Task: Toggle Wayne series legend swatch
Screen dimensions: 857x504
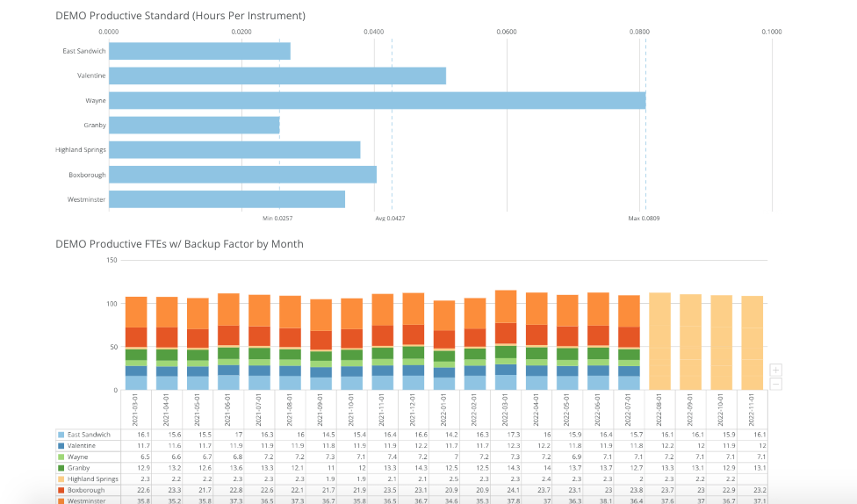Action: pyautogui.click(x=61, y=457)
